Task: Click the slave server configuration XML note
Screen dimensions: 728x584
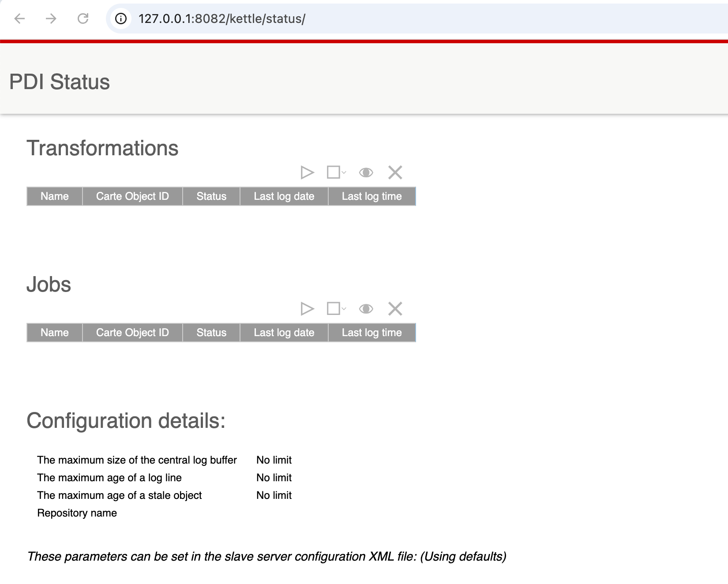Action: (266, 557)
